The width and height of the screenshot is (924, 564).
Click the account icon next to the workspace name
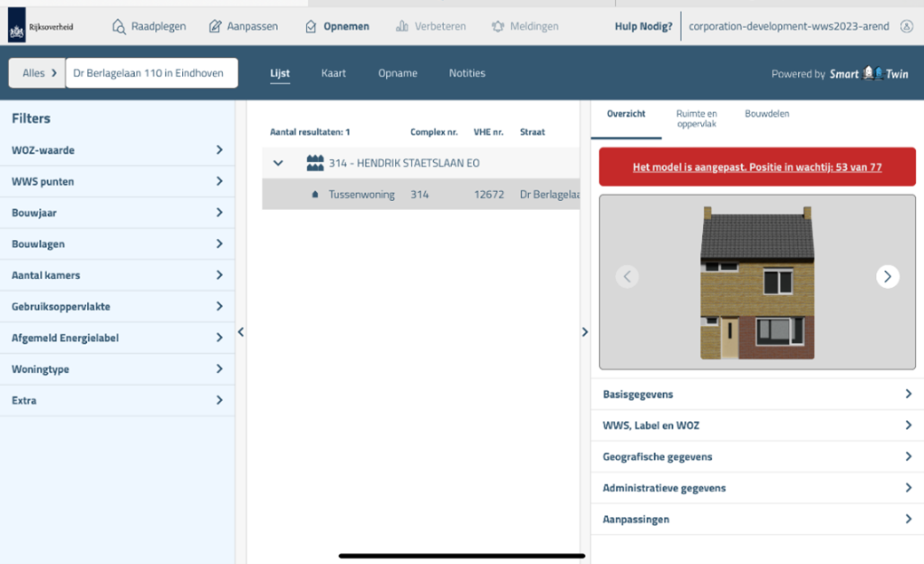[908, 27]
